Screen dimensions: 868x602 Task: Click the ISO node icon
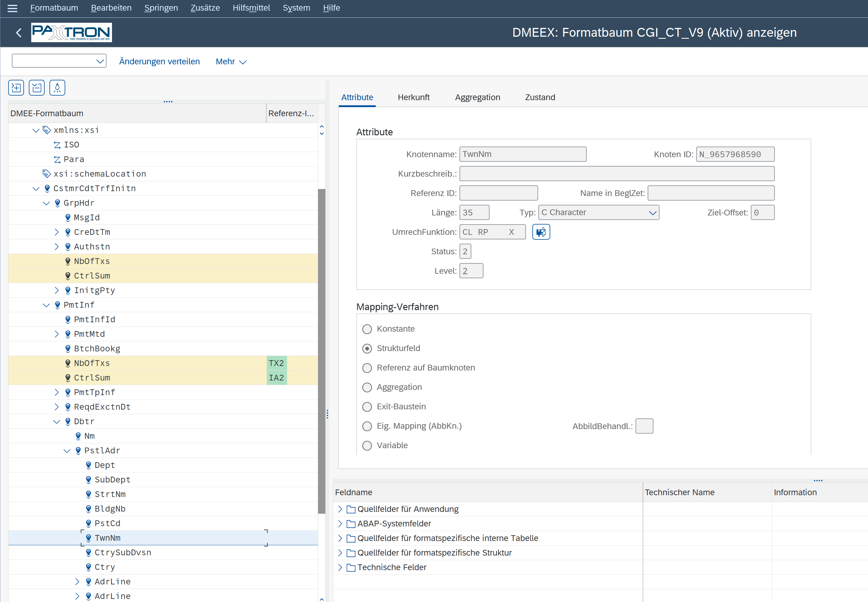(57, 145)
